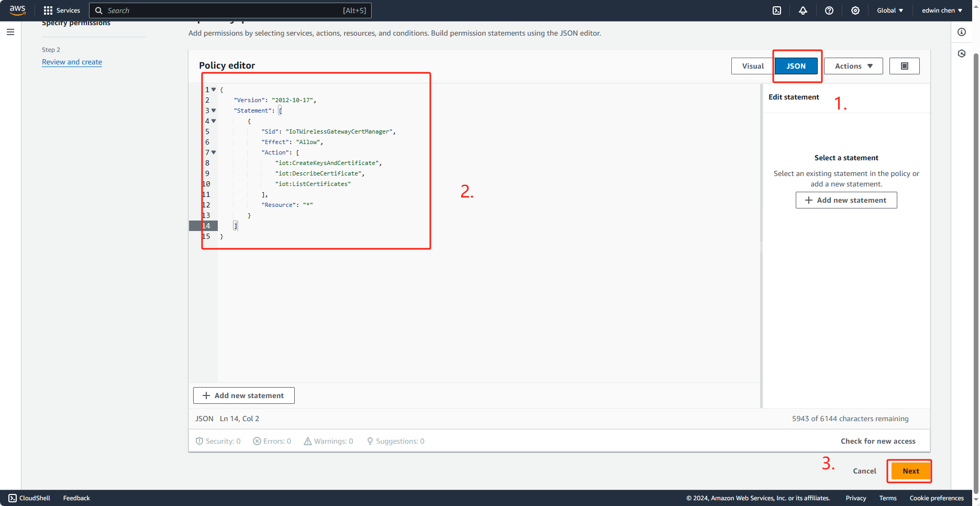Click the AWS logo home icon
The width and height of the screenshot is (980, 506).
tap(17, 10)
